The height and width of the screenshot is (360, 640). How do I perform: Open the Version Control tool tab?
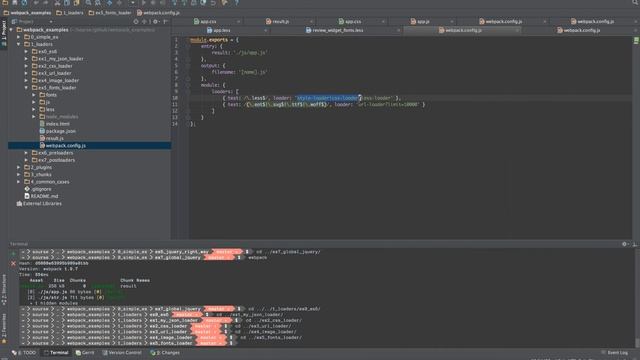122,353
